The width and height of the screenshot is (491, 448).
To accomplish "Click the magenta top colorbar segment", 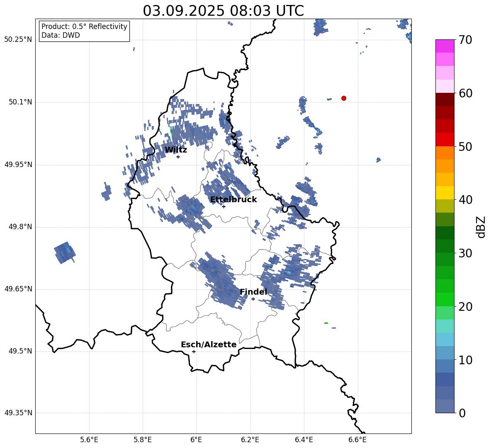I will pos(445,46).
